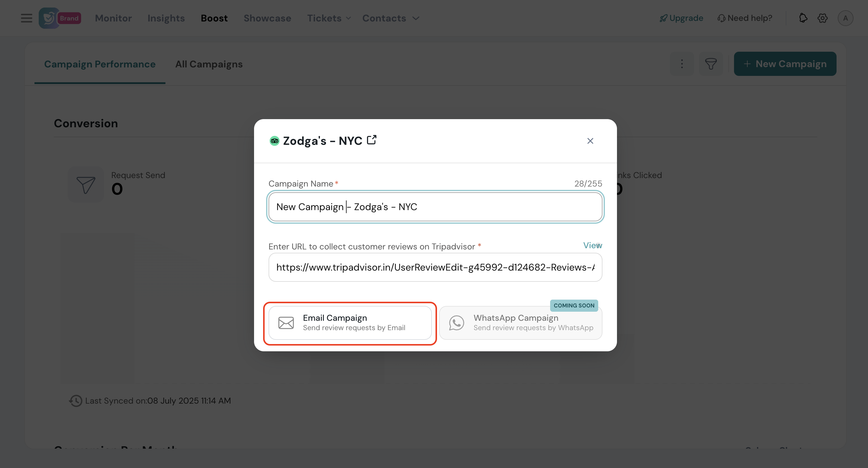The width and height of the screenshot is (868, 468).
Task: Expand the Tickets dropdown
Action: [329, 18]
